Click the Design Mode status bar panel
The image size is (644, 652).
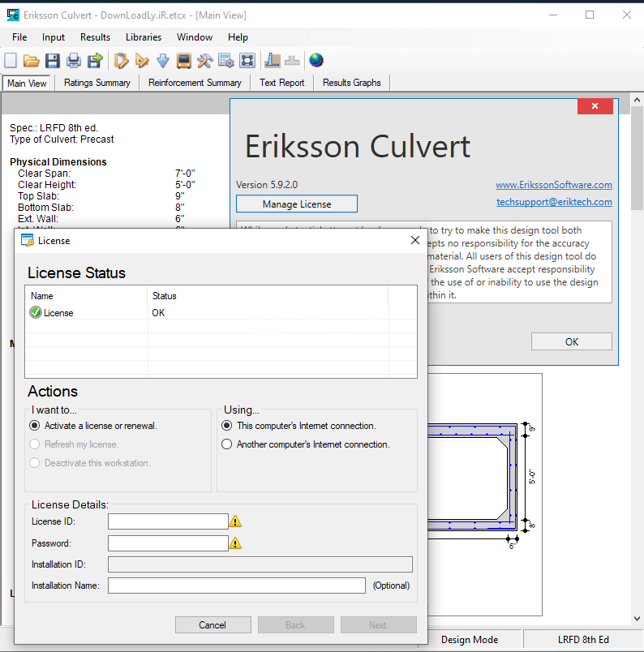click(470, 640)
